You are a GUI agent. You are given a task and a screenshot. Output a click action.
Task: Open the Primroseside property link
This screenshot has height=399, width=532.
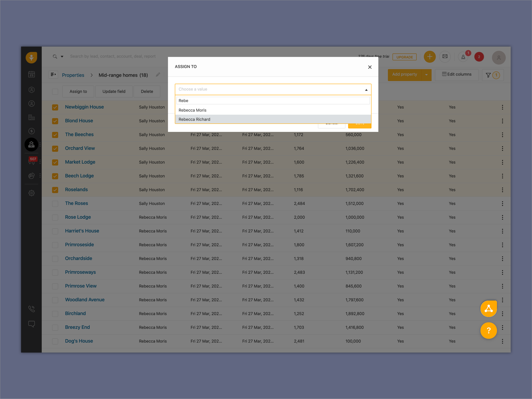[x=79, y=245]
